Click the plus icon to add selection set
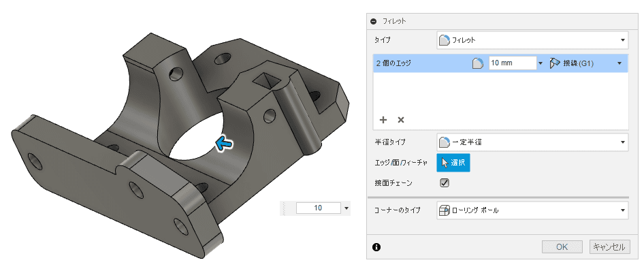 (x=383, y=120)
